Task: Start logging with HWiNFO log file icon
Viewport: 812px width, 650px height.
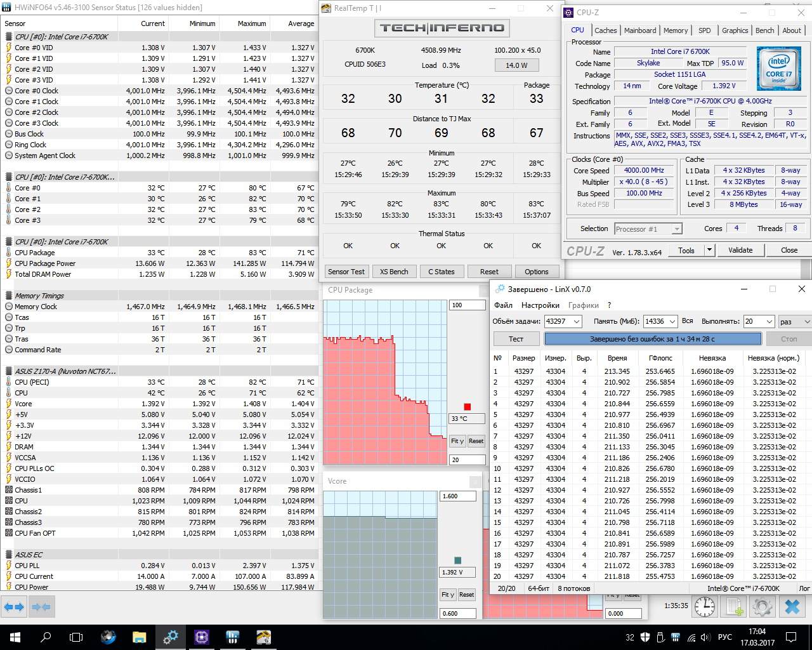Action: point(734,607)
